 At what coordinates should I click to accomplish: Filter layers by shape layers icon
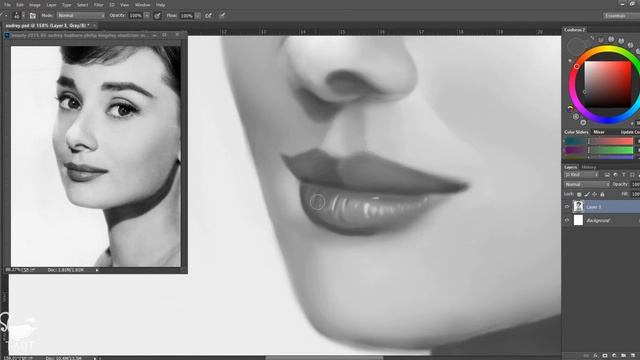click(x=632, y=175)
